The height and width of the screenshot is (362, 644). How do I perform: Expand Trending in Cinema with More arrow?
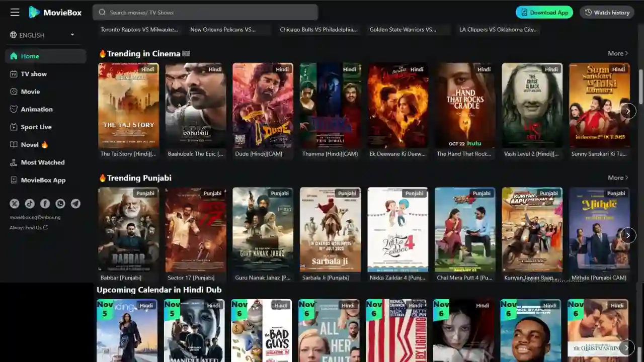[618, 53]
